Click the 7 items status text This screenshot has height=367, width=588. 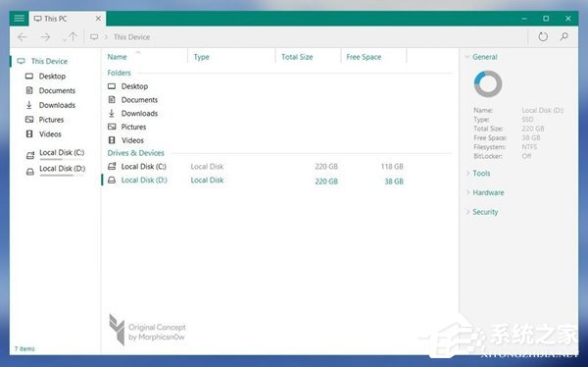pos(24,349)
